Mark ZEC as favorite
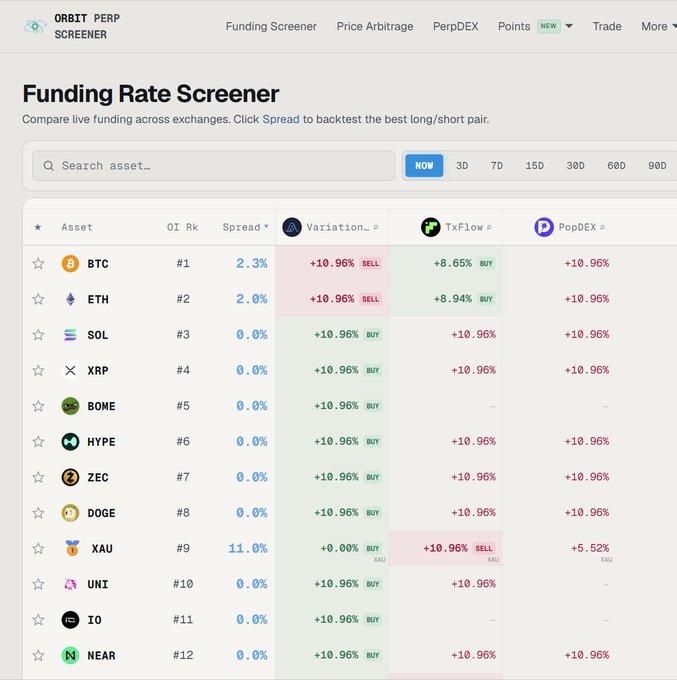This screenshot has width=677, height=680. click(x=38, y=477)
